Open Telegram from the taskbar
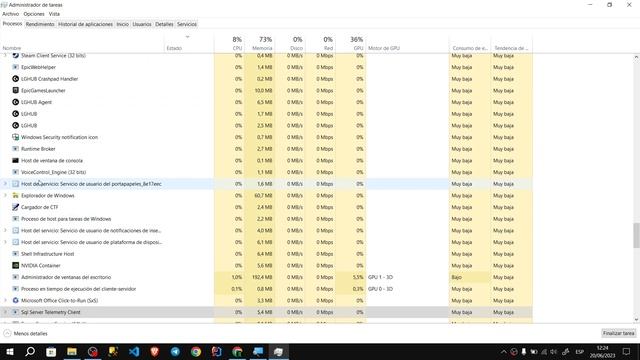Image resolution: width=640 pixels, height=360 pixels. tap(175, 351)
